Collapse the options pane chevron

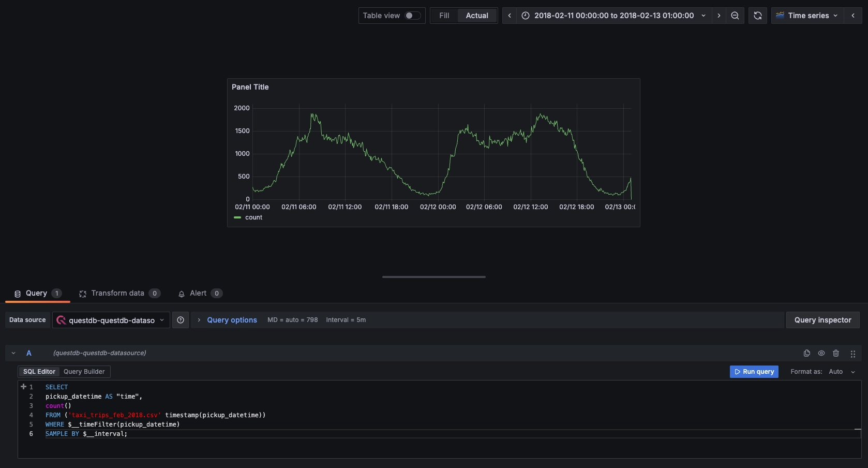coord(853,16)
